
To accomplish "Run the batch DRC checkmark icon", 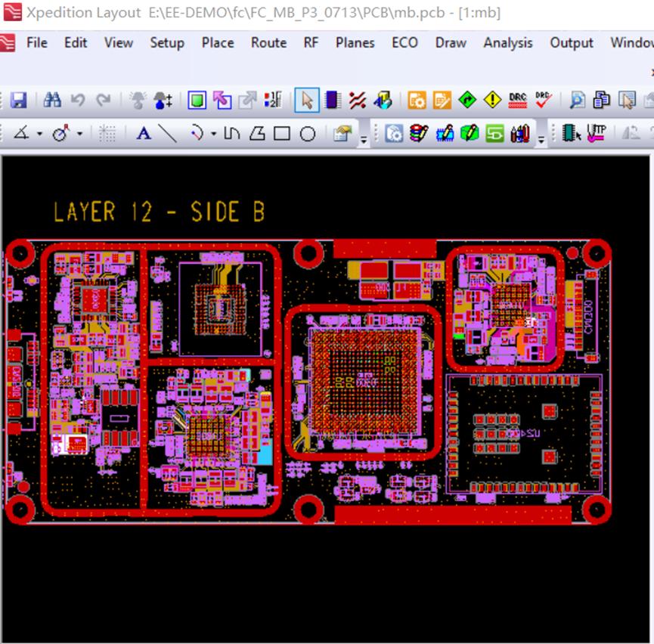I will (x=542, y=101).
